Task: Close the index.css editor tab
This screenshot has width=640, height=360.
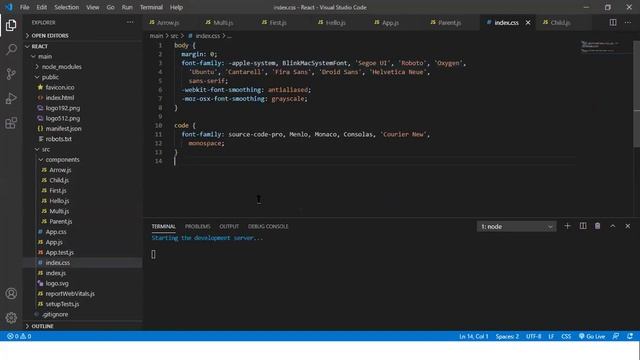Action: coord(528,22)
